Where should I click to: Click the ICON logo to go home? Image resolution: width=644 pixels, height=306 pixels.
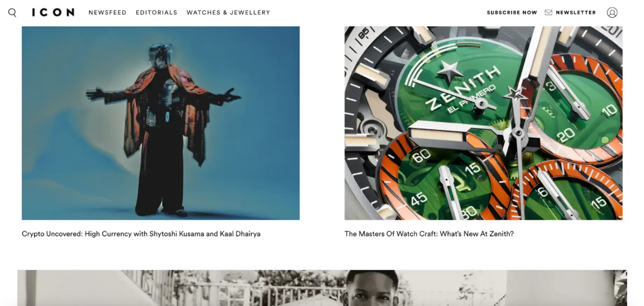[x=53, y=12]
